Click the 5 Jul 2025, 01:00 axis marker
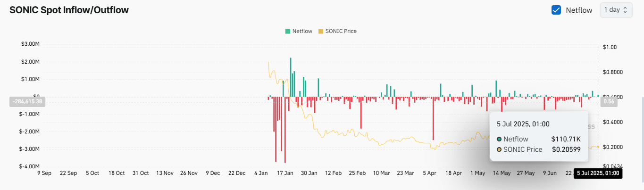Image resolution: width=644 pixels, height=190 pixels. point(598,173)
